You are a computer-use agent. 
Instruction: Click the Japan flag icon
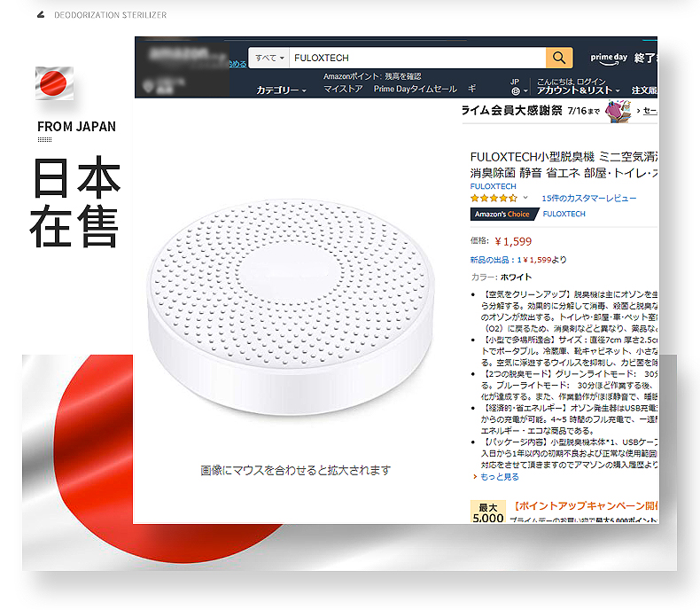pyautogui.click(x=54, y=83)
